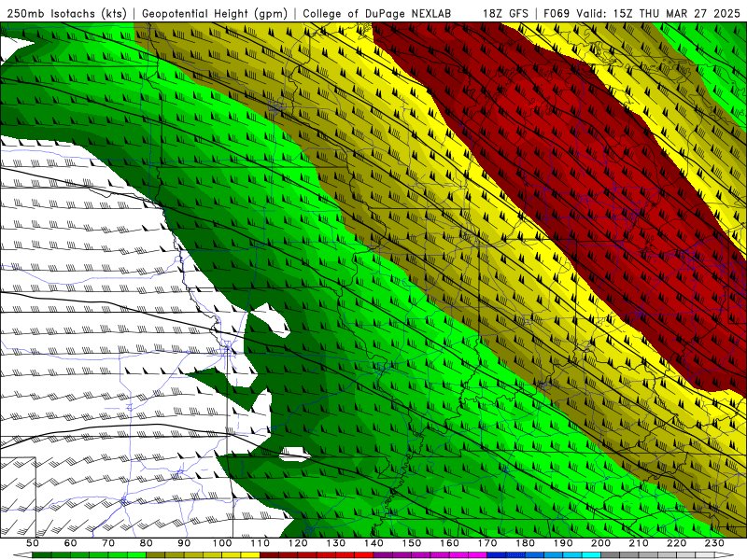Click the '80' label on color scale
The width and height of the screenshot is (747, 560).
point(147,543)
